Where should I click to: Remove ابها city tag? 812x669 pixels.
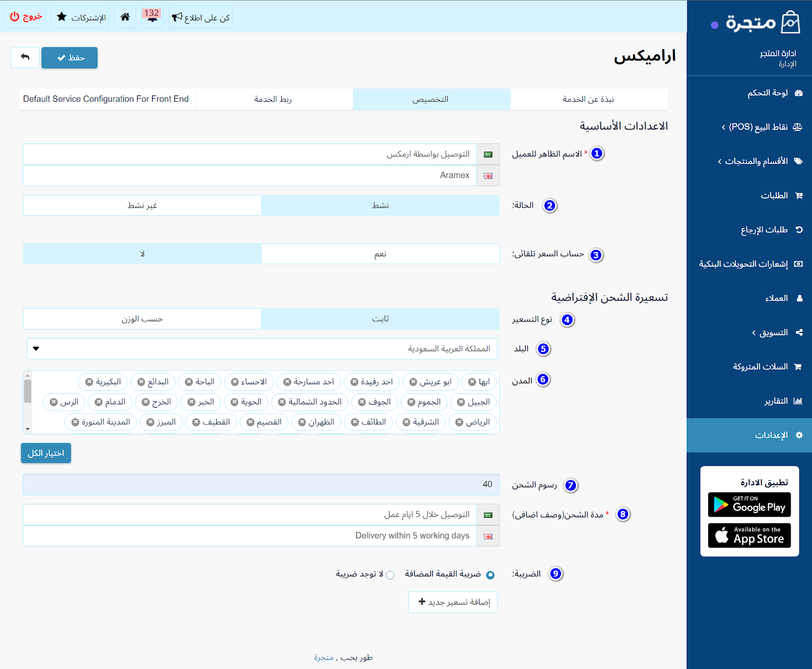pos(472,382)
